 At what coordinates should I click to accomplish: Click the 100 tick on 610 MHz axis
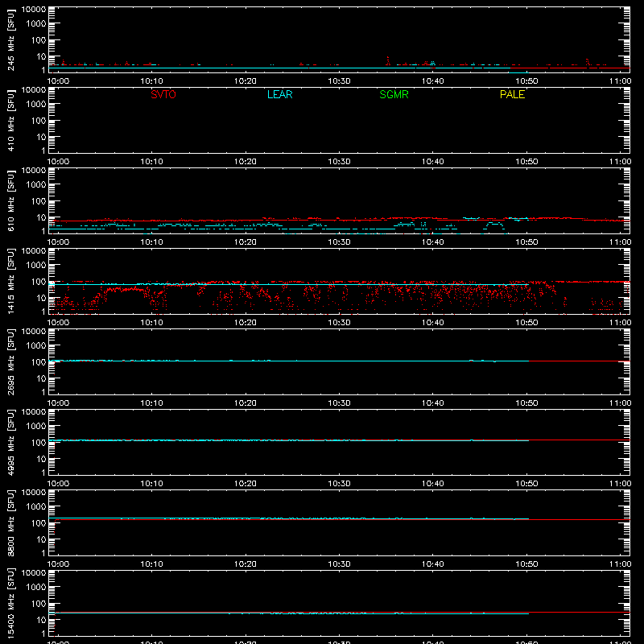[x=39, y=201]
